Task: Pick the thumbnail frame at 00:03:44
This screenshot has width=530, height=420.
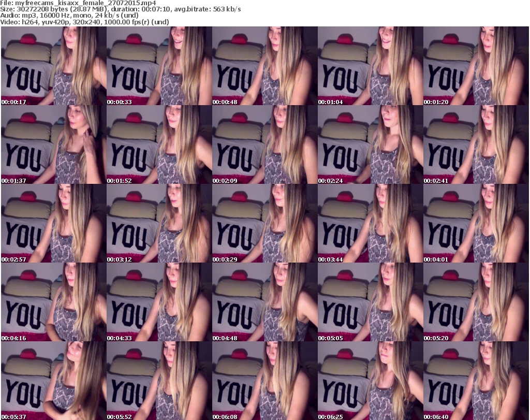Action: click(371, 224)
